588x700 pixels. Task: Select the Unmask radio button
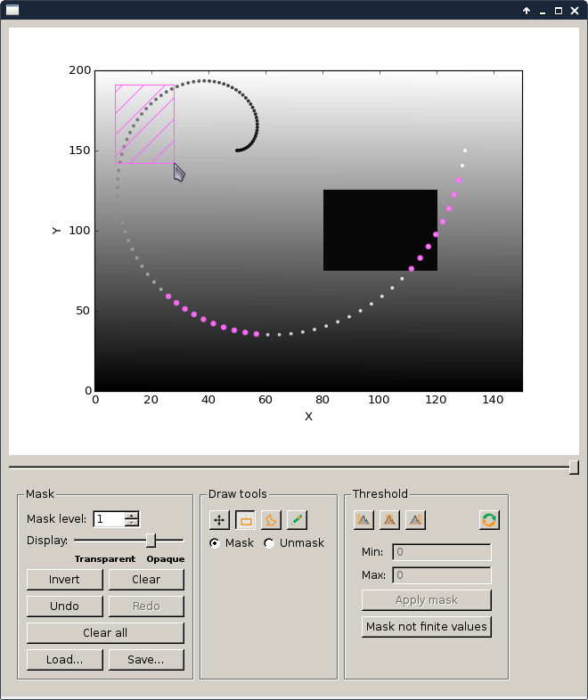269,543
